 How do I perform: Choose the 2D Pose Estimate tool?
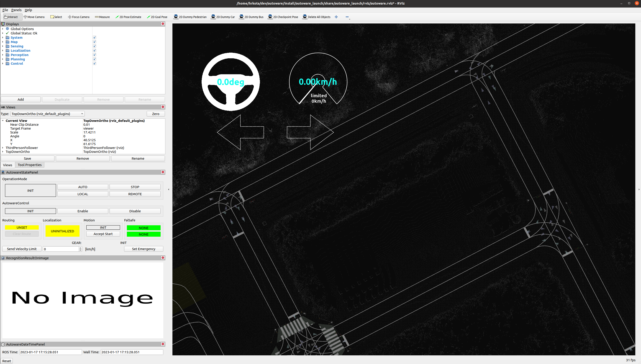point(128,17)
